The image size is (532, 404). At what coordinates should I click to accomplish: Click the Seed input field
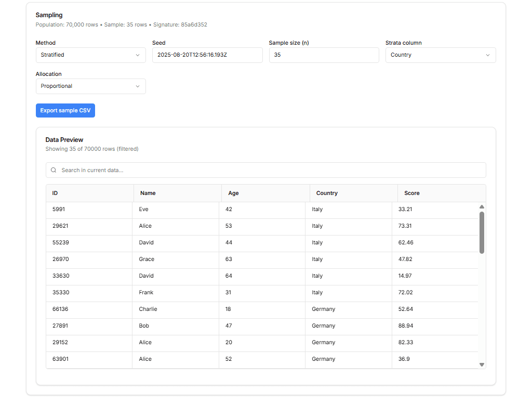(x=207, y=55)
